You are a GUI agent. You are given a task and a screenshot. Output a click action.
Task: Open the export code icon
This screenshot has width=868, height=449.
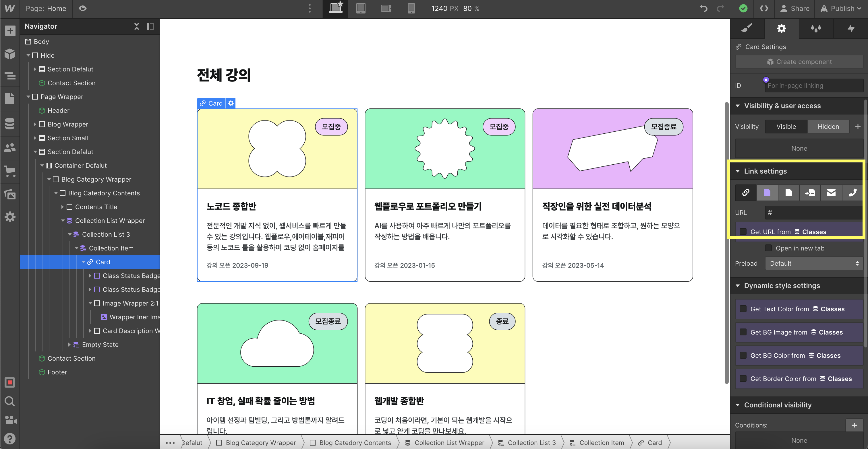[x=764, y=8]
